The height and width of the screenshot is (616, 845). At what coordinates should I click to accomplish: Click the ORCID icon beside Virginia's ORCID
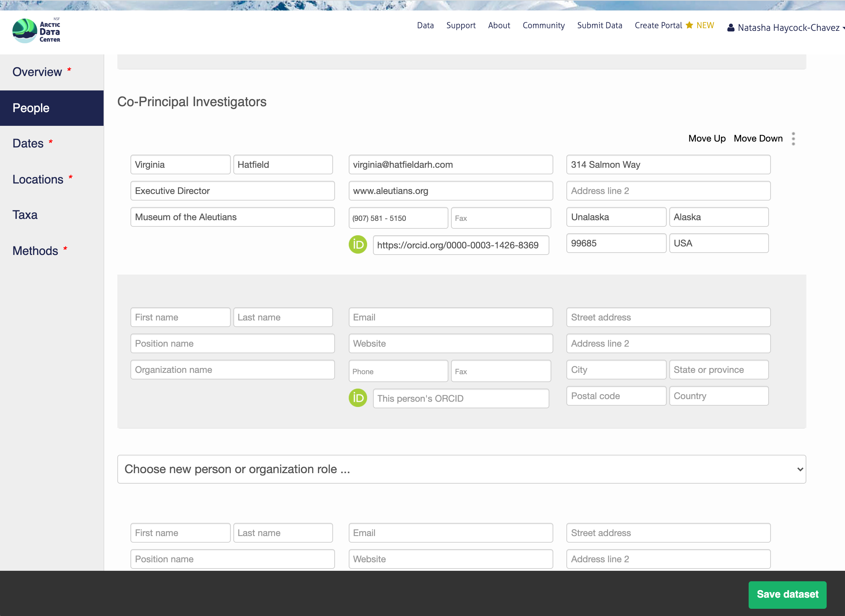[357, 245]
